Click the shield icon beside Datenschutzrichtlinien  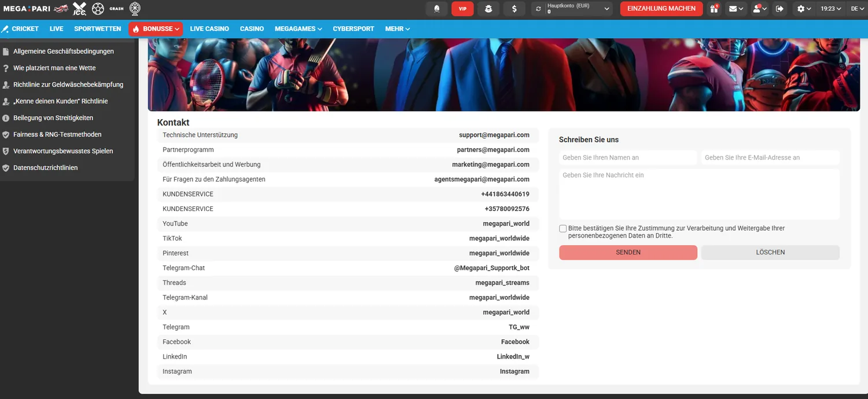click(x=6, y=168)
